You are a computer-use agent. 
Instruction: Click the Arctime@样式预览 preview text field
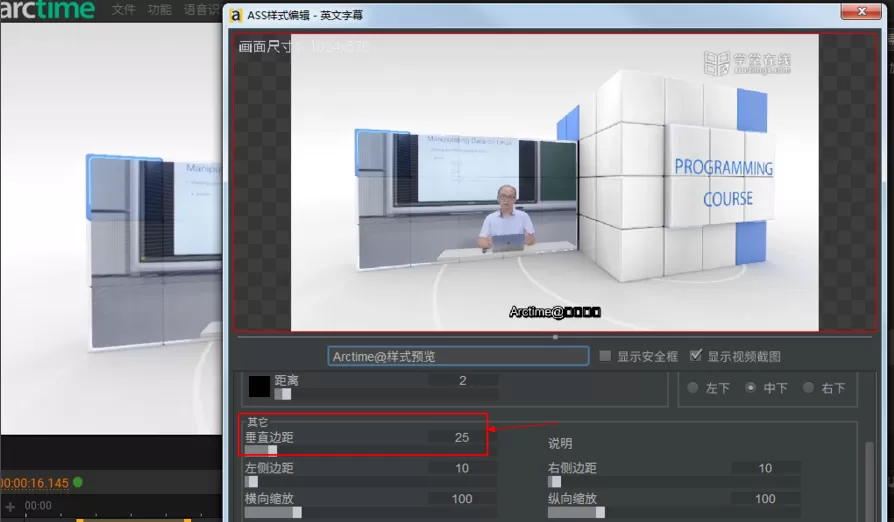pyautogui.click(x=458, y=356)
